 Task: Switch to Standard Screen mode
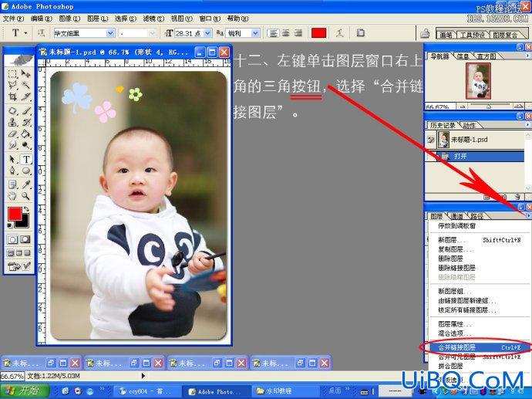11,253
